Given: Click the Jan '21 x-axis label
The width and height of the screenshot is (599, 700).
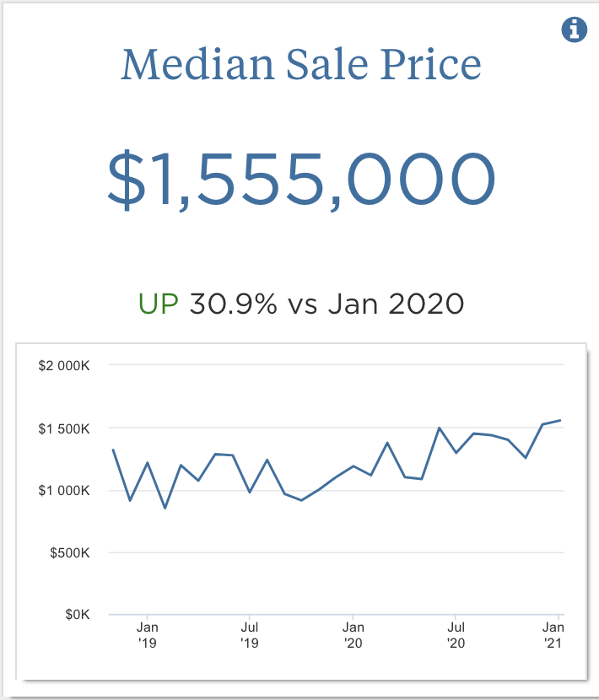Looking at the screenshot, I should point(553,634).
